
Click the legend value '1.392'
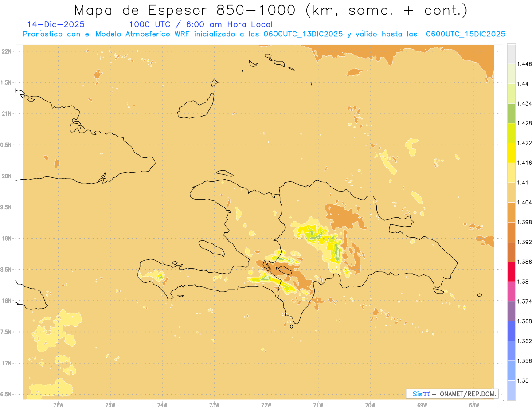click(524, 242)
